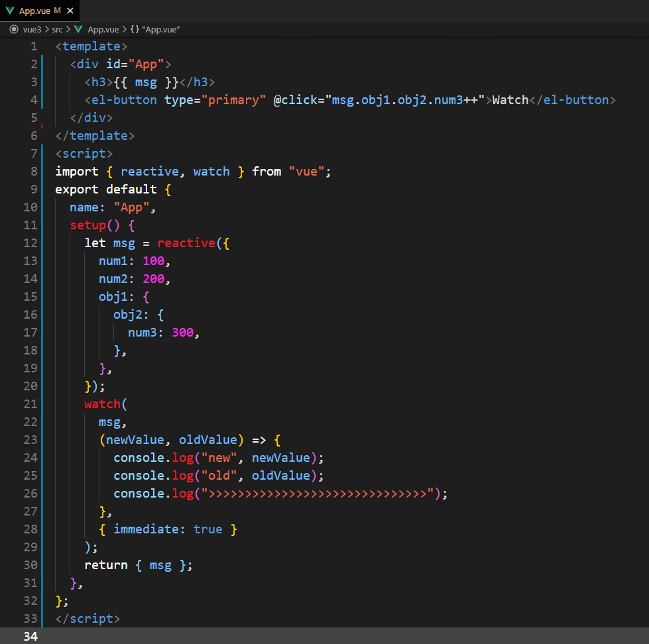Click the opening <template> tag on line 1
The width and height of the screenshot is (649, 644).
click(x=91, y=46)
